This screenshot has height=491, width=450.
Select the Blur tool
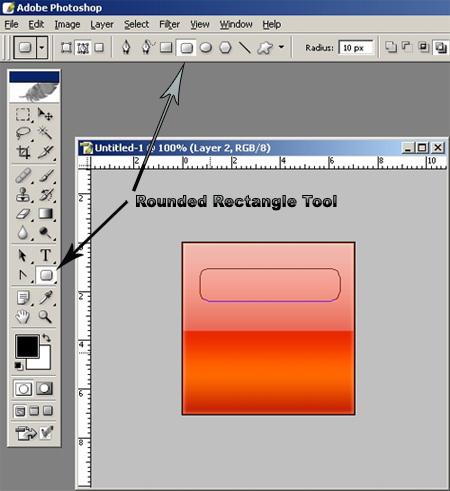tap(23, 233)
